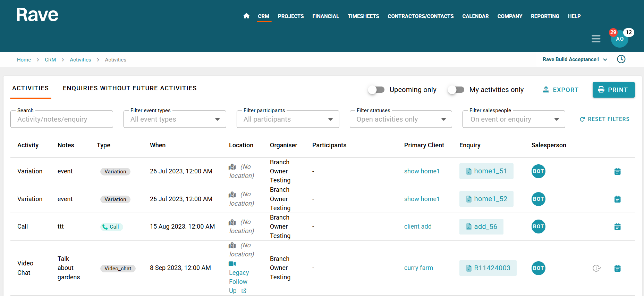The width and height of the screenshot is (644, 296).
Task: Switch to Enquiries Without Future Activities tab
Action: click(x=129, y=88)
